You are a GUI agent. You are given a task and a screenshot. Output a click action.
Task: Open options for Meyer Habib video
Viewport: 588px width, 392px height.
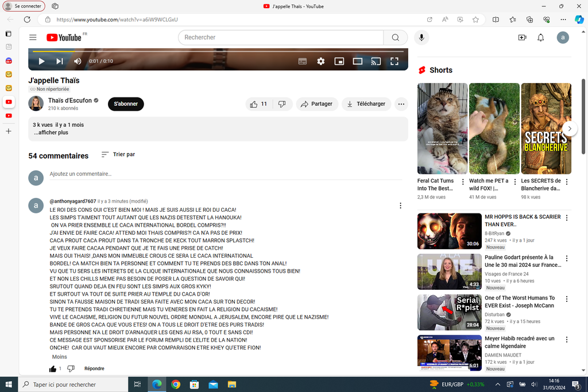(x=567, y=340)
